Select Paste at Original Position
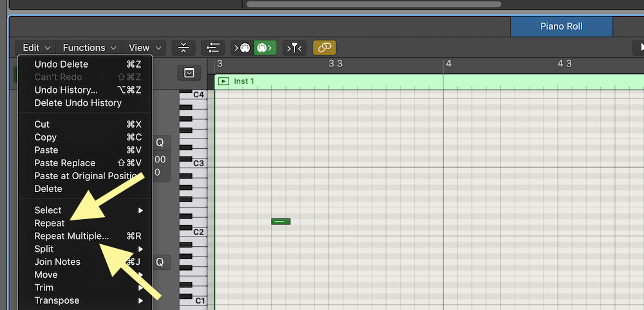This screenshot has width=644, height=310. click(x=85, y=176)
